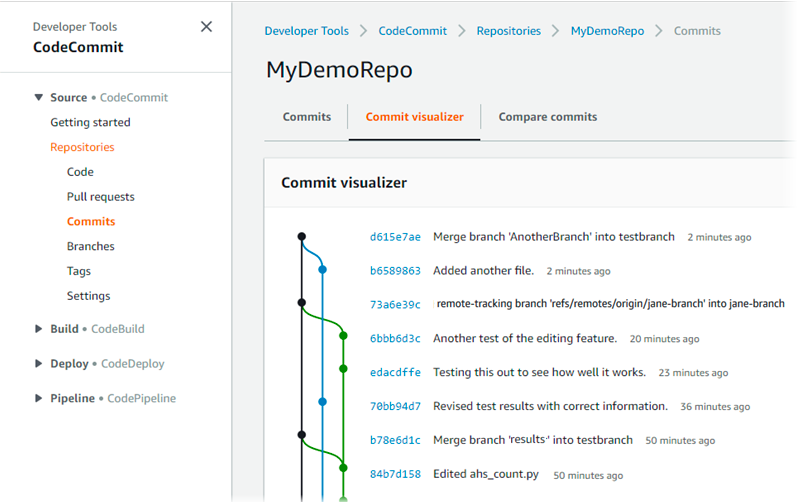Open commit d615e7ae

coord(395,237)
